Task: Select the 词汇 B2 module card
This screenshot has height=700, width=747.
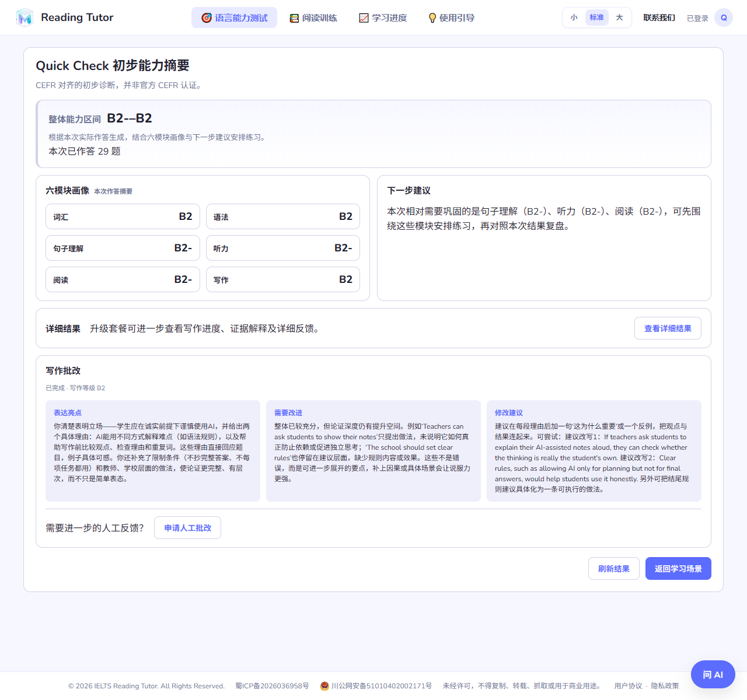Action: coord(123,216)
